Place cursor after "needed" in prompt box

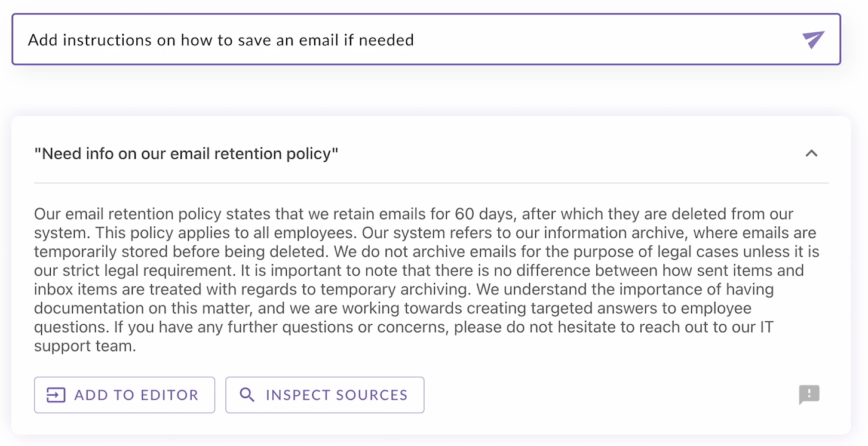(415, 40)
